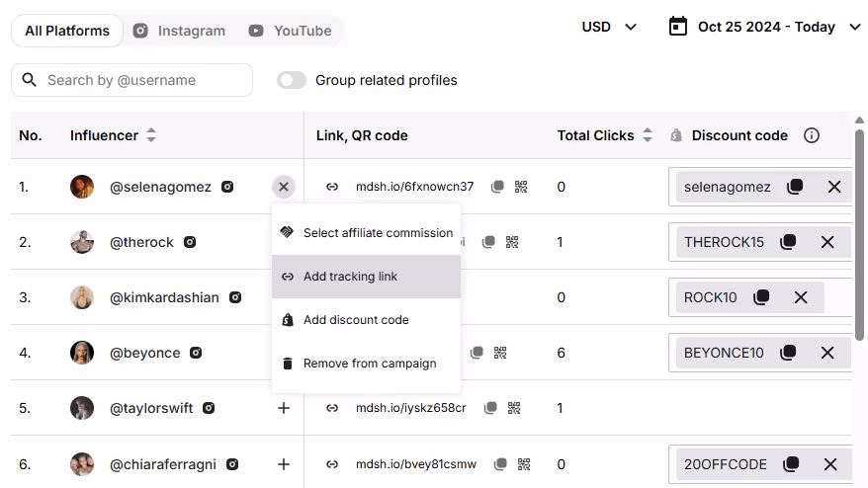This screenshot has width=868, height=488.
Task: Open the Oct 25 2024 - Today date range
Action: point(764,27)
